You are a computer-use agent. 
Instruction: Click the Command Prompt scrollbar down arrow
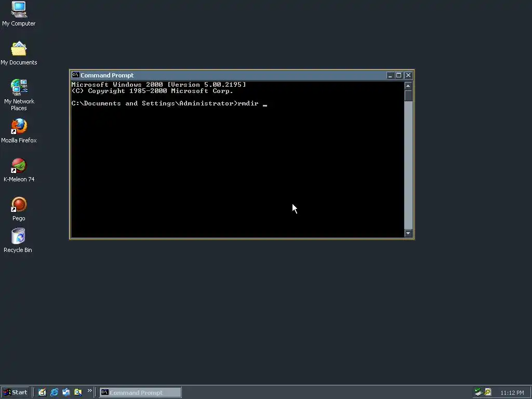pos(408,233)
